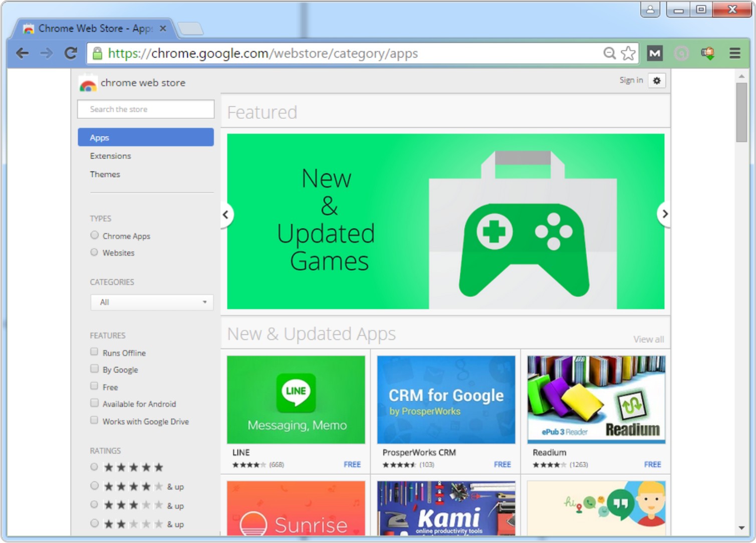Click the FREE label on Readium
The width and height of the screenshot is (756, 543).
[653, 465]
